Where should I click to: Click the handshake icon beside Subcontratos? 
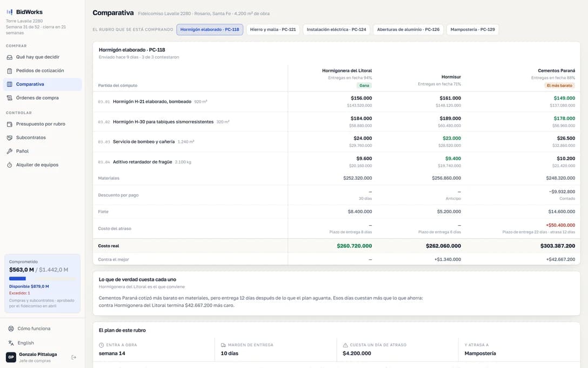(x=10, y=138)
